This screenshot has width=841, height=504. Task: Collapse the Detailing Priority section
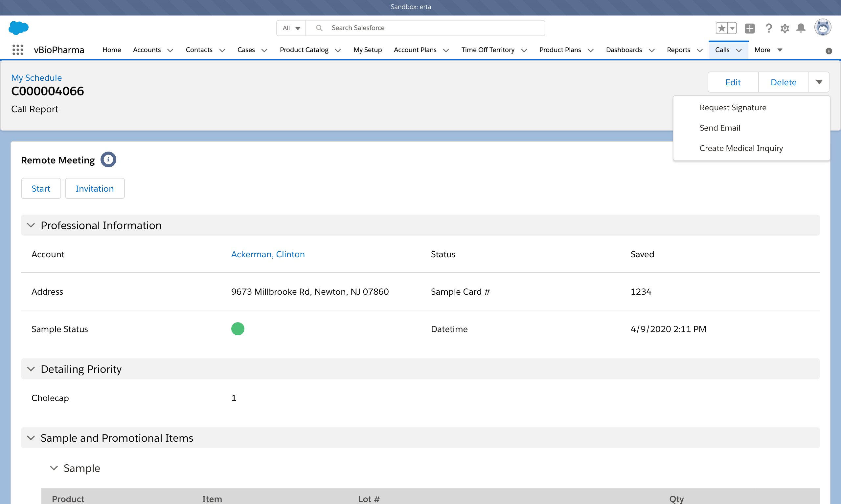pyautogui.click(x=31, y=369)
